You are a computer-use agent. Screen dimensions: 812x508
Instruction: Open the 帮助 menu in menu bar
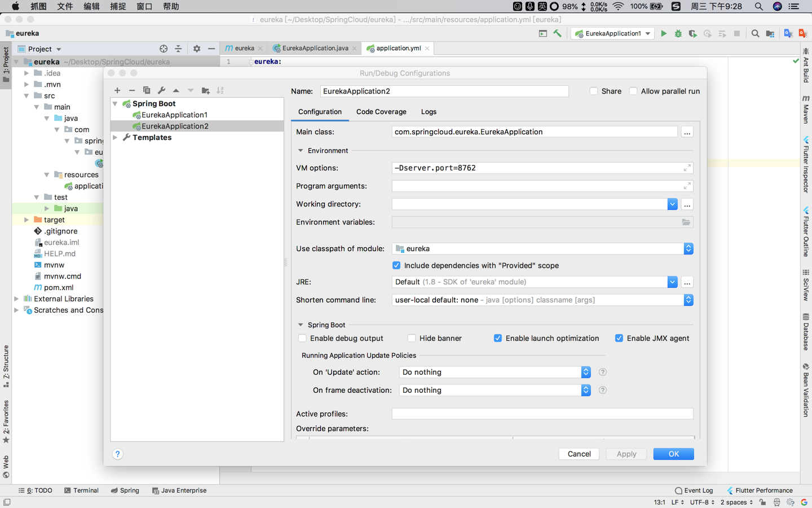(x=171, y=6)
